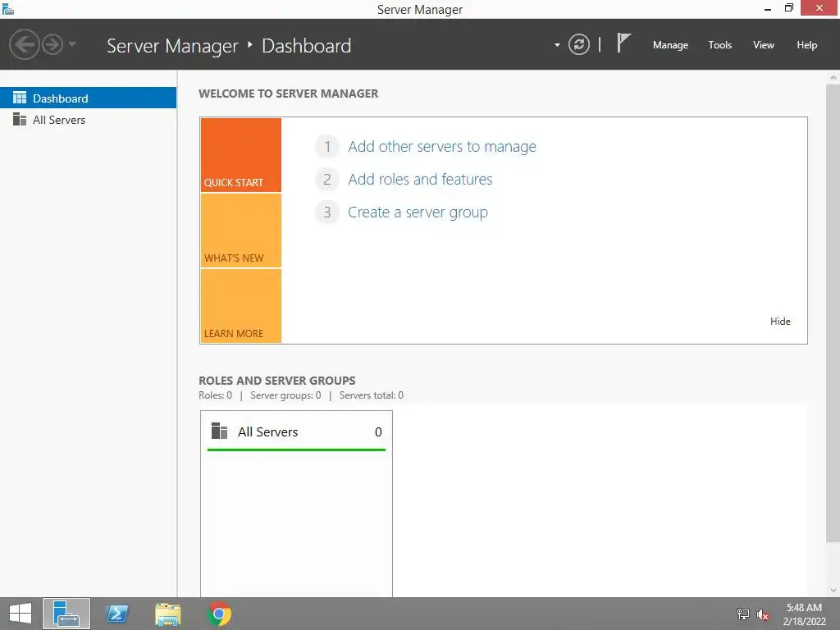
Task: Click the Server Manager title bar icon
Action: coord(7,8)
